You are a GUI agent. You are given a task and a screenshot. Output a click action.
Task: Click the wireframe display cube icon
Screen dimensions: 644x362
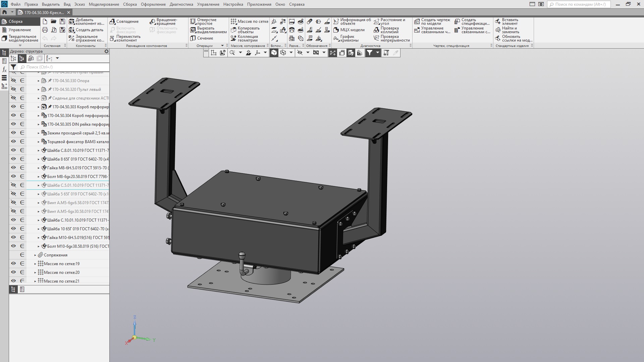pos(283,53)
